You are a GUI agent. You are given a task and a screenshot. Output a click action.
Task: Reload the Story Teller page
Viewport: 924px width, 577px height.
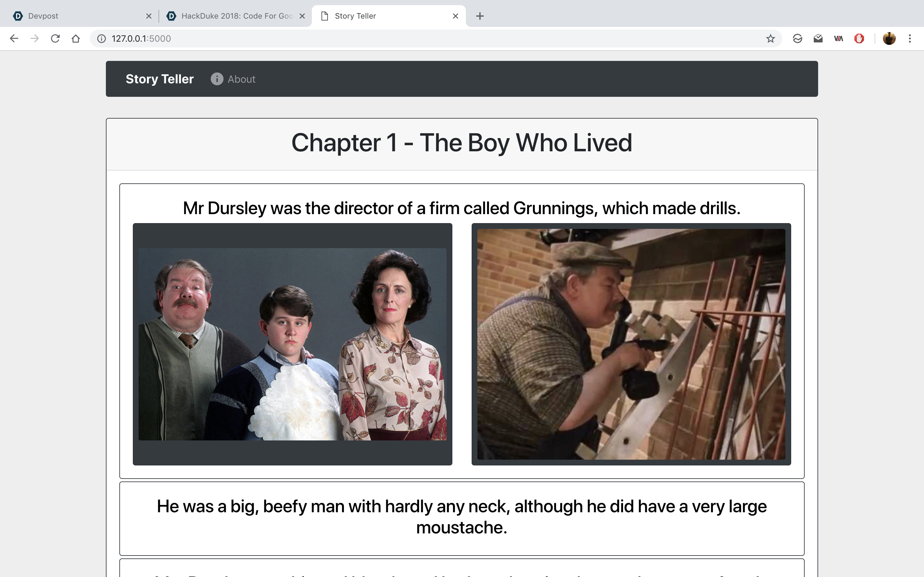[x=56, y=38]
